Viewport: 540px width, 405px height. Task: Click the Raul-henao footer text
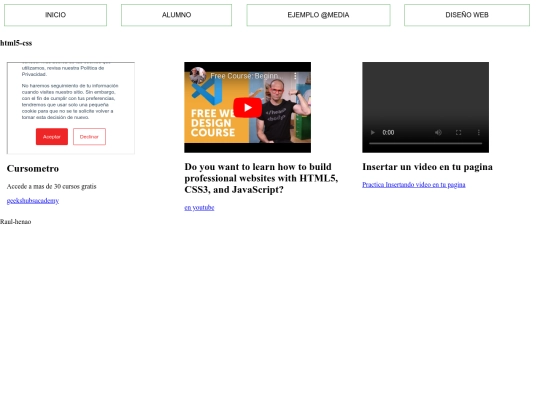click(15, 222)
